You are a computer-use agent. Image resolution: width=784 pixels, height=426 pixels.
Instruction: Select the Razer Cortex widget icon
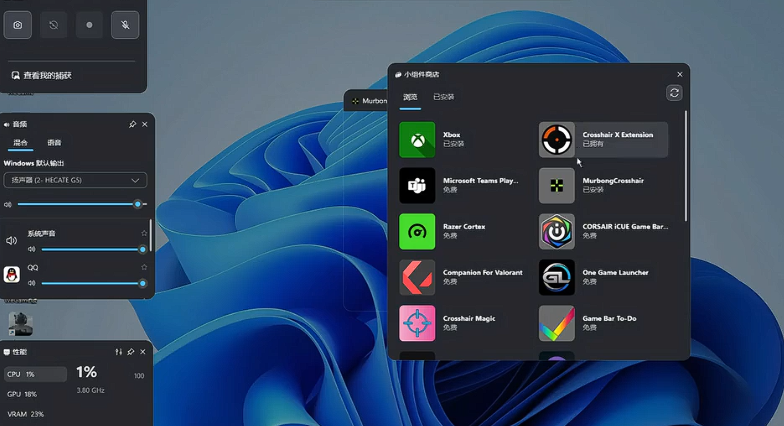coord(417,231)
